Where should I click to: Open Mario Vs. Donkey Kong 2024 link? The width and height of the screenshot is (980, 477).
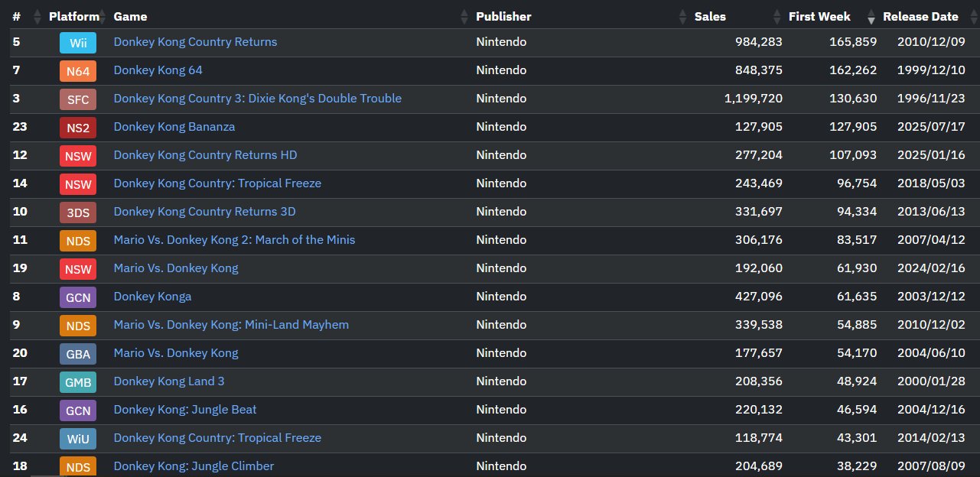176,268
